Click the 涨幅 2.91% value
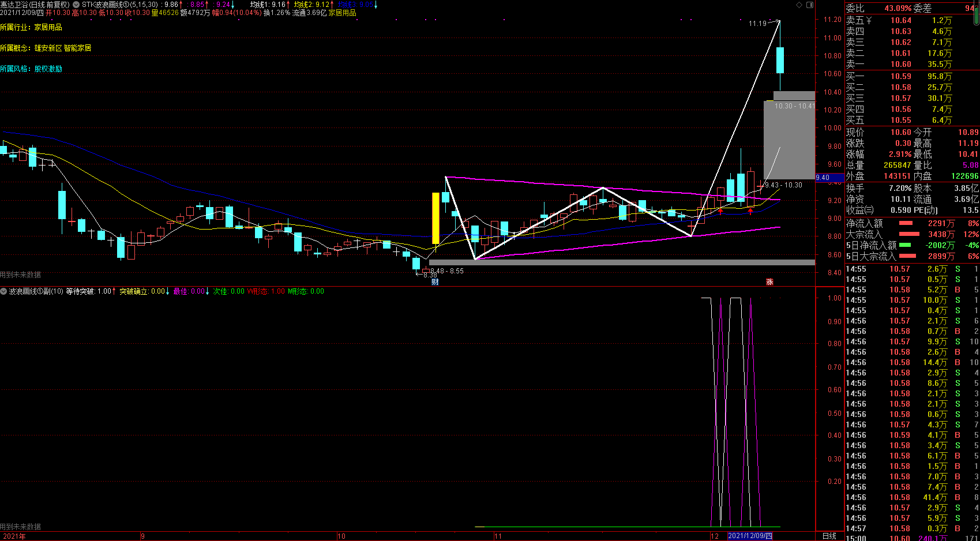The width and height of the screenshot is (980, 541). coord(900,155)
